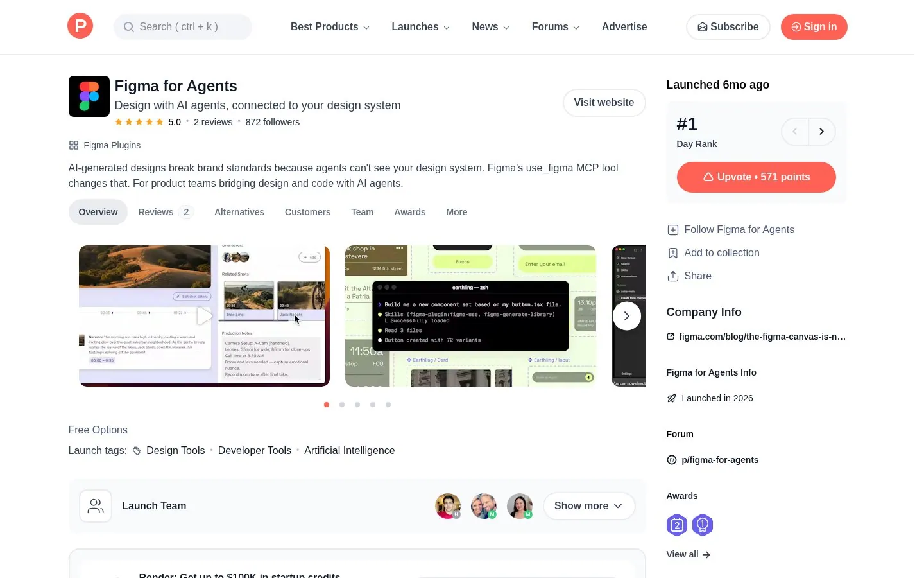Click the Follow Figma for Agents plus icon
924x578 pixels.
672,230
